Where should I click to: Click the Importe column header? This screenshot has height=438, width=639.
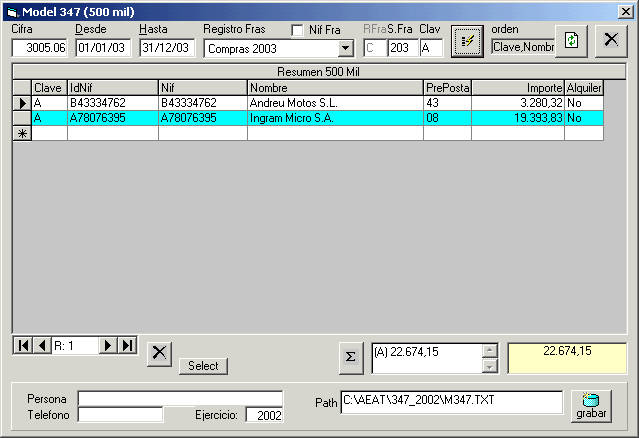coord(517,88)
